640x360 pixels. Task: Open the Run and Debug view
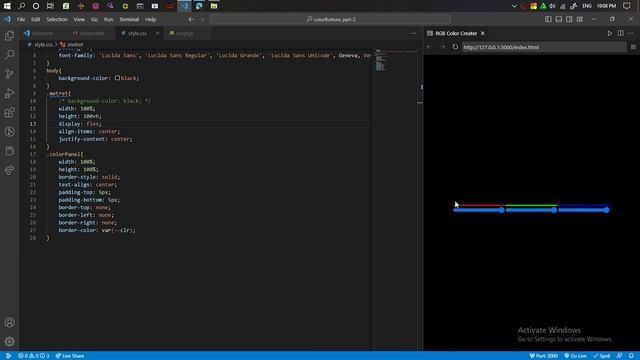[9, 93]
